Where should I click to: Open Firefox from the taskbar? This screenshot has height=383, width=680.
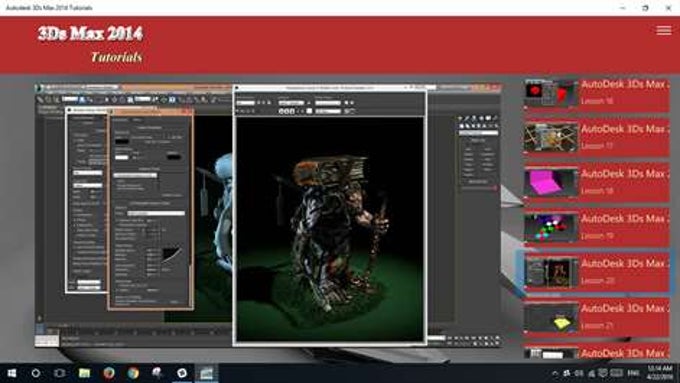pos(108,373)
